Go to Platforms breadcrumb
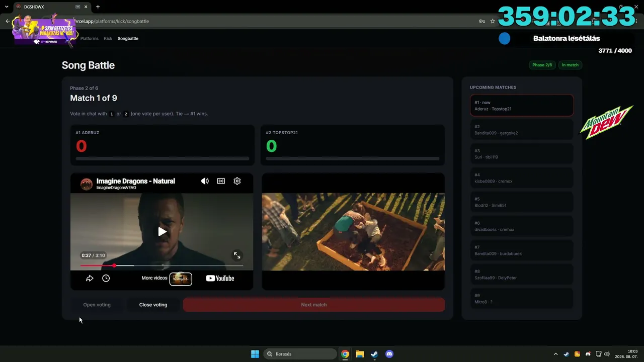The height and width of the screenshot is (362, 644). pyautogui.click(x=90, y=39)
